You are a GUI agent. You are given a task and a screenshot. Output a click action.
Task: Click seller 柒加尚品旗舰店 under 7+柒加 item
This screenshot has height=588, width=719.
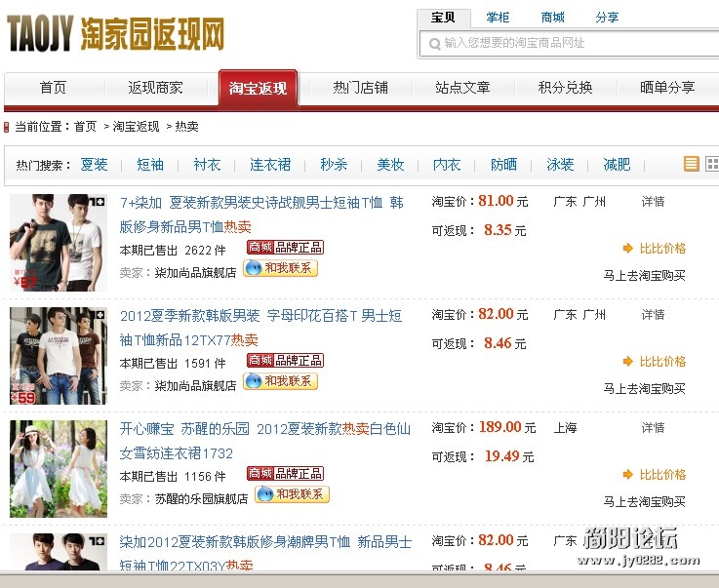(x=195, y=273)
